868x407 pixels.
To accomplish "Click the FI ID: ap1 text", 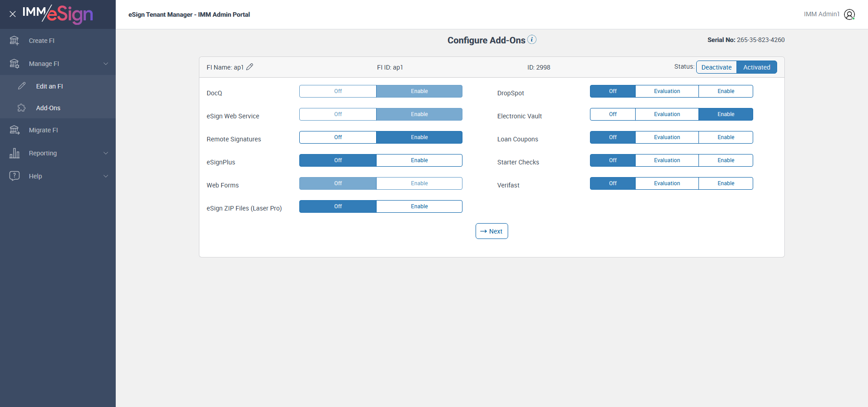I will coord(390,67).
